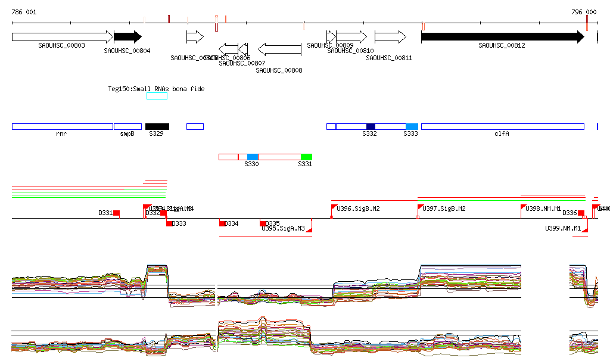Screen dimensions: 610x364
Task: Click the cyan Teg150 small RNA box
Action: [x=157, y=96]
